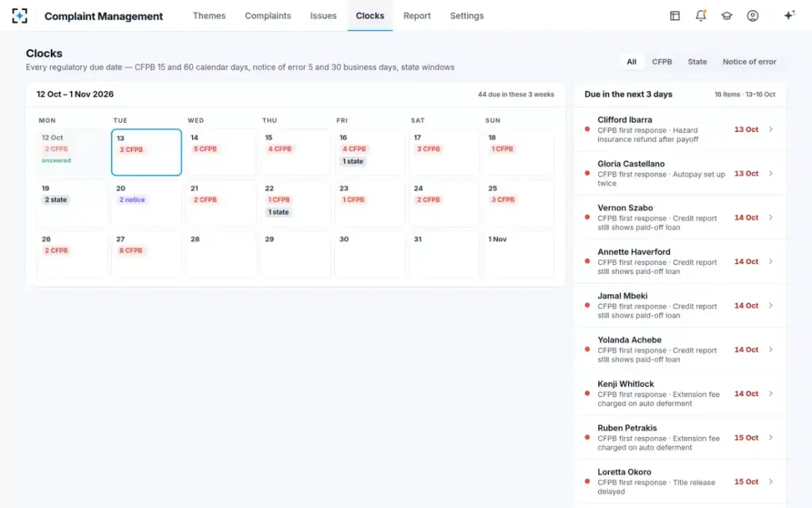The image size is (812, 508).
Task: Expand Vernon Szabo row chevron
Action: coord(771,217)
